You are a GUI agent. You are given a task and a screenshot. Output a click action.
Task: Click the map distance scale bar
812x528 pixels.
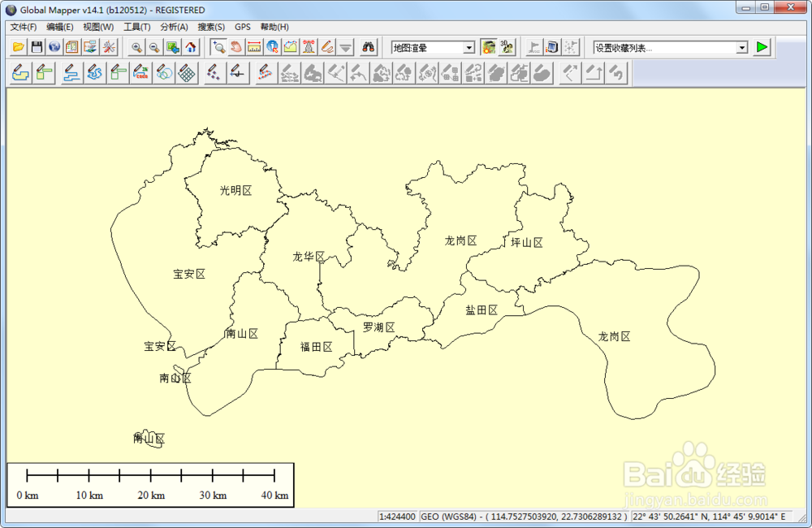click(150, 485)
